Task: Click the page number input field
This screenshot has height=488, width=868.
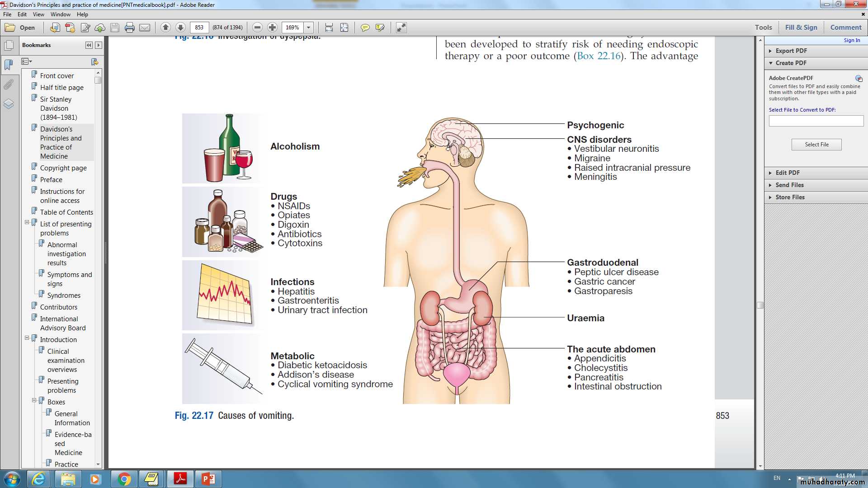Action: point(199,28)
